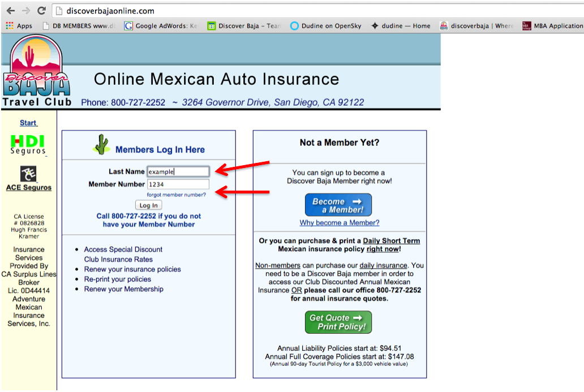The width and height of the screenshot is (584, 392).
Task: Open the Google AdWords bookmark
Action: pyautogui.click(x=161, y=26)
